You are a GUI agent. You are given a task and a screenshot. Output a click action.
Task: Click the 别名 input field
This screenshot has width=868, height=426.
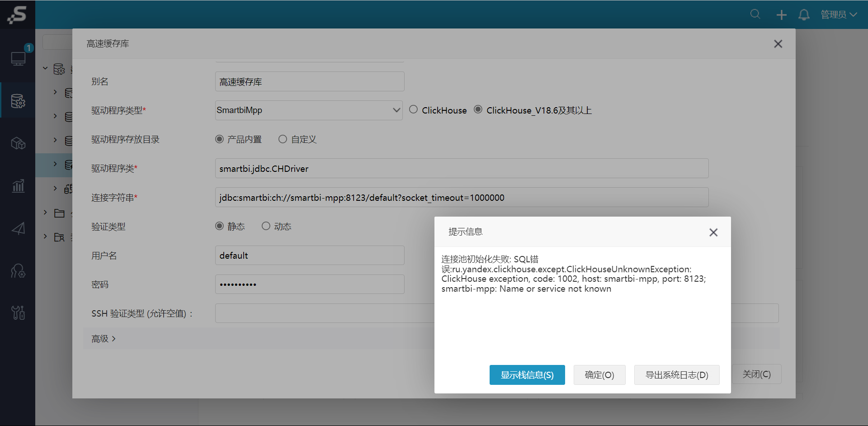click(x=310, y=81)
